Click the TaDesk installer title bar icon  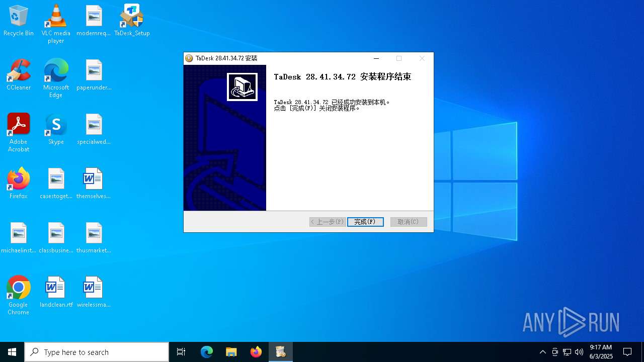tap(189, 58)
